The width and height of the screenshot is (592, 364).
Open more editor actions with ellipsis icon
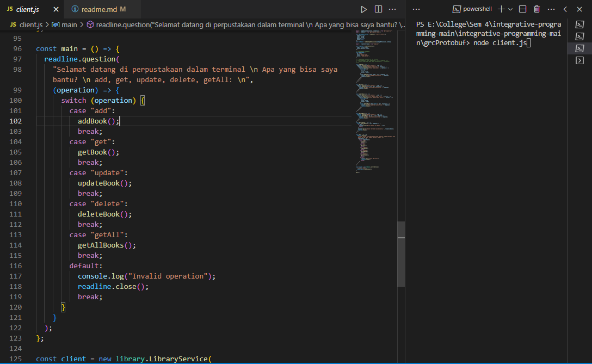[x=393, y=9]
